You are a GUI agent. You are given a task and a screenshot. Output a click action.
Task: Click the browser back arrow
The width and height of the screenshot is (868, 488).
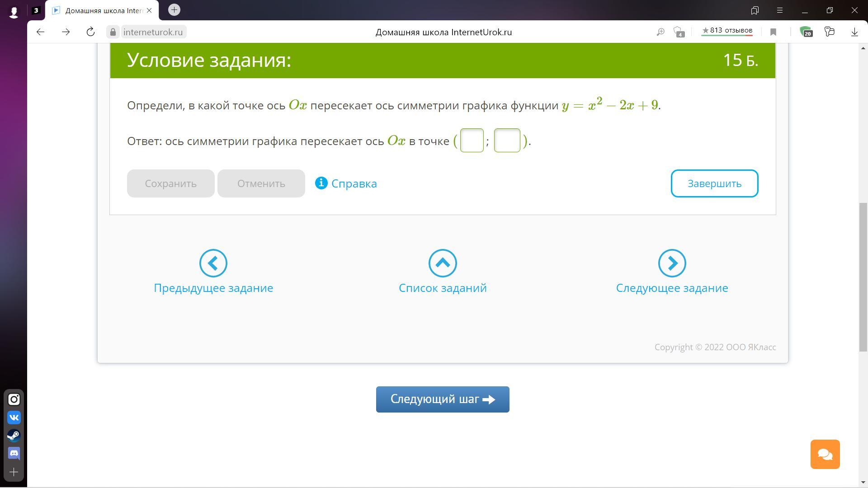coord(41,32)
